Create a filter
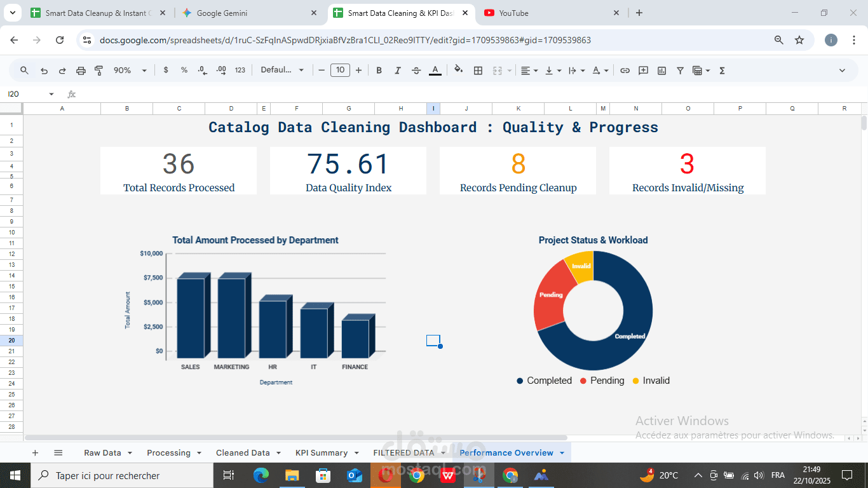 coord(681,71)
